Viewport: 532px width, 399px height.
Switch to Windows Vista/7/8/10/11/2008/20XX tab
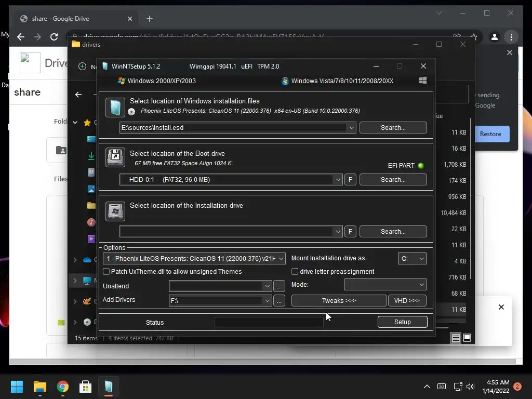tap(338, 81)
